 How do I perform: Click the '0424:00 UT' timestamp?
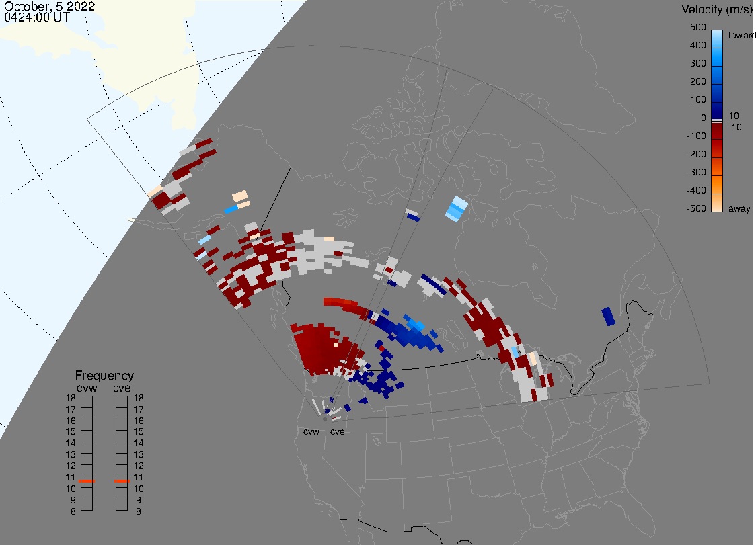(36, 17)
